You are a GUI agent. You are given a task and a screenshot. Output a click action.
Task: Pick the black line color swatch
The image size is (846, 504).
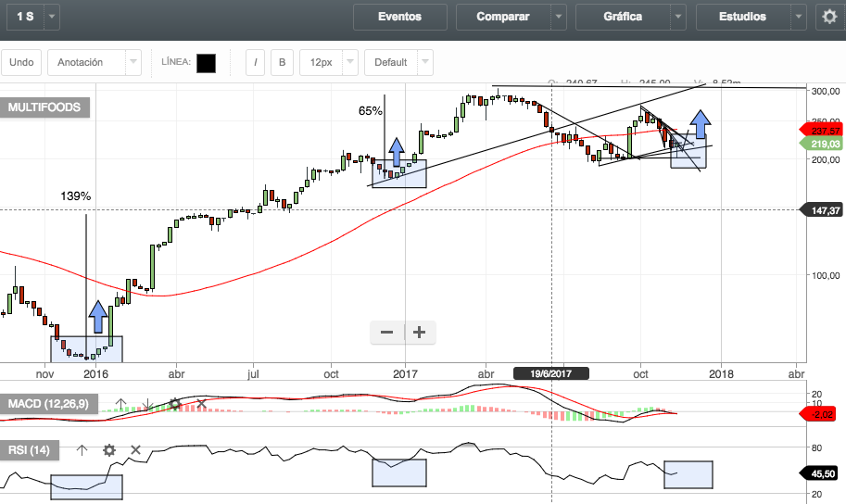206,62
